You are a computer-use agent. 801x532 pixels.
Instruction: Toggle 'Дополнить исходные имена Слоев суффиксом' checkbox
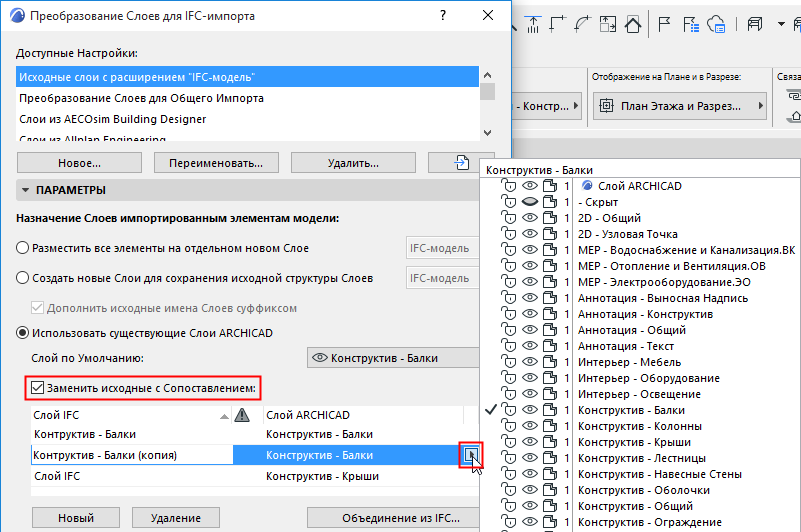pos(37,308)
